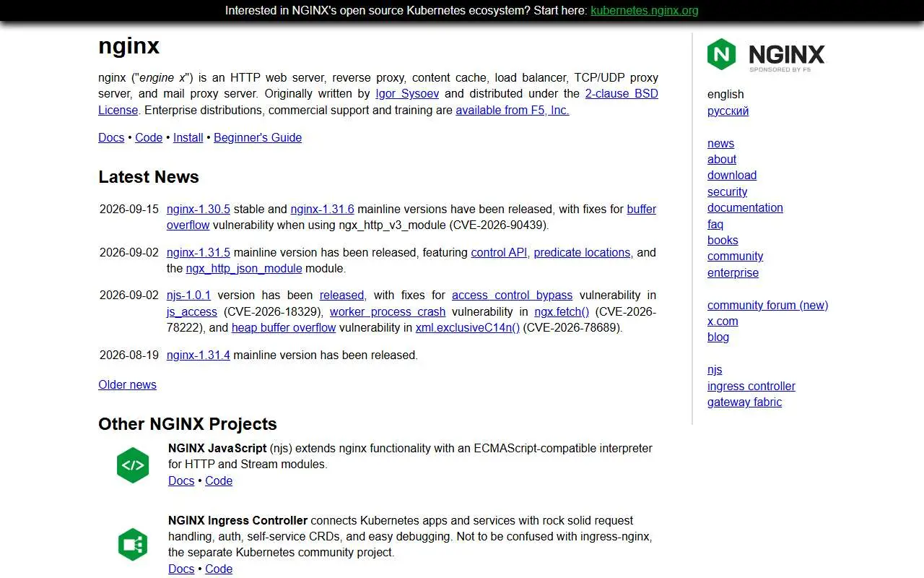Click the NGINX JavaScript green code icon

(133, 465)
